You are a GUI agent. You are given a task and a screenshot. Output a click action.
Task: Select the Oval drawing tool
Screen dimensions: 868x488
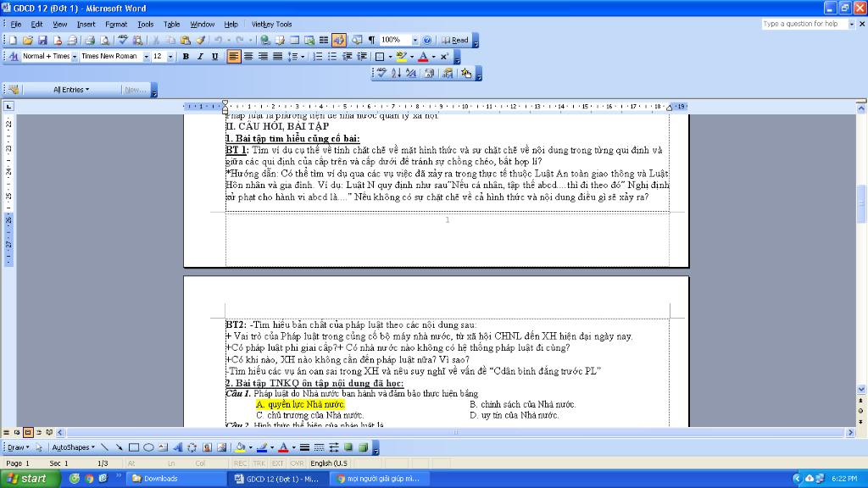click(x=148, y=447)
